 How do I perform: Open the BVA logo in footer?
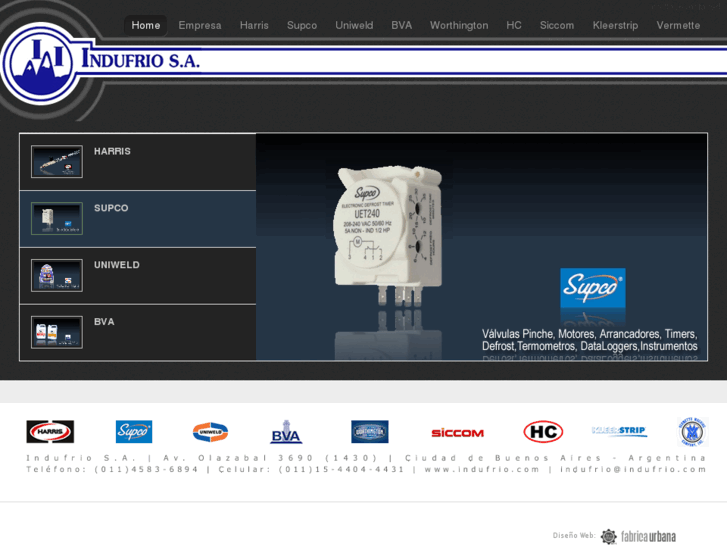[x=286, y=432]
